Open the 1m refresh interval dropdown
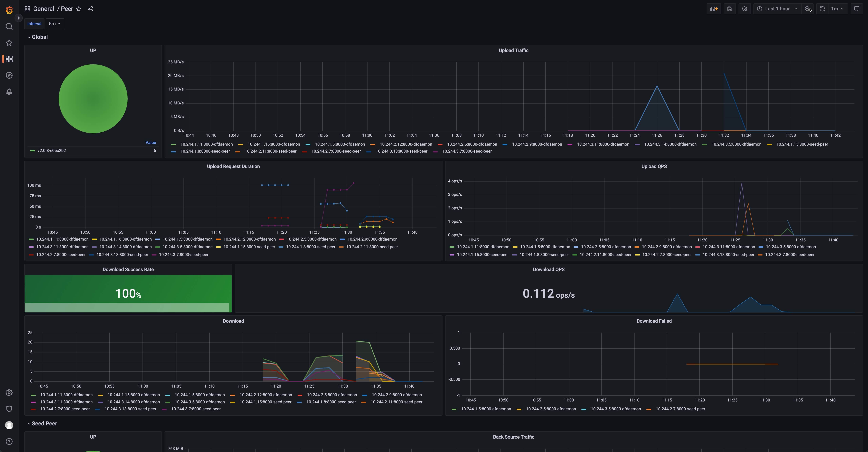The width and height of the screenshot is (868, 452). (837, 9)
